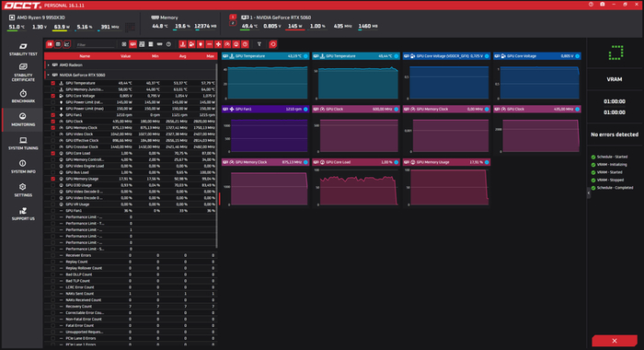The width and height of the screenshot is (644, 350).
Task: Click the sensor table vertical scrollbar
Action: [x=216, y=156]
